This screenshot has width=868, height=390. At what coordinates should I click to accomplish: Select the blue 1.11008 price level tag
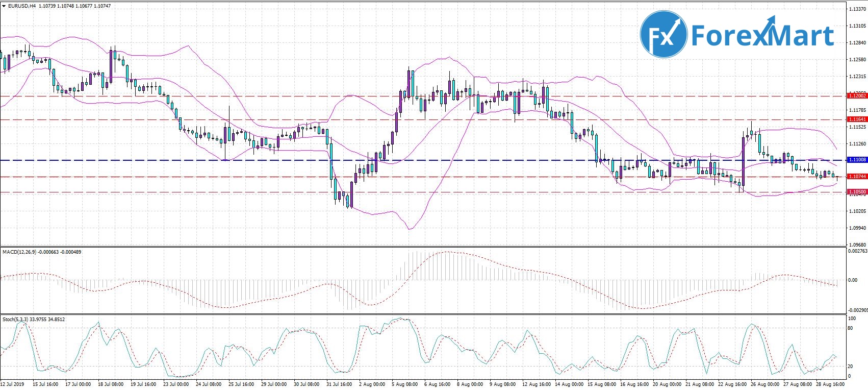click(x=856, y=160)
